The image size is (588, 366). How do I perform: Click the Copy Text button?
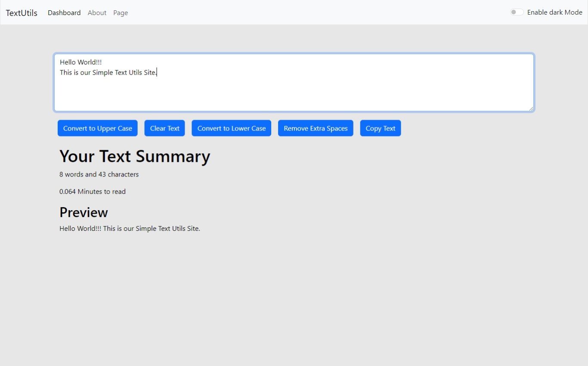(380, 128)
